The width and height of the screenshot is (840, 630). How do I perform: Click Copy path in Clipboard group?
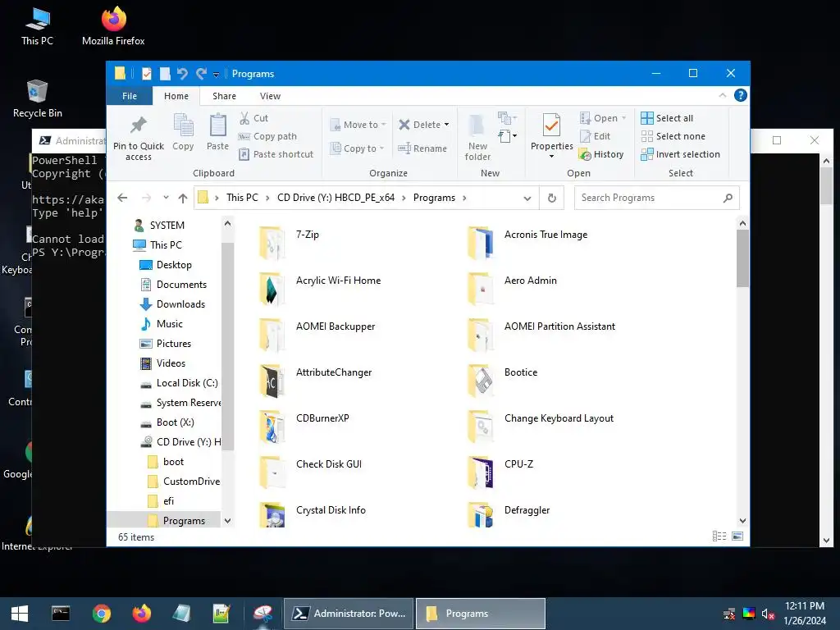(x=267, y=136)
